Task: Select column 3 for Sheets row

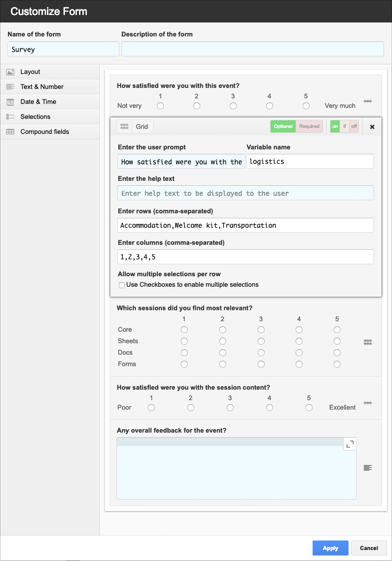Action: click(261, 341)
